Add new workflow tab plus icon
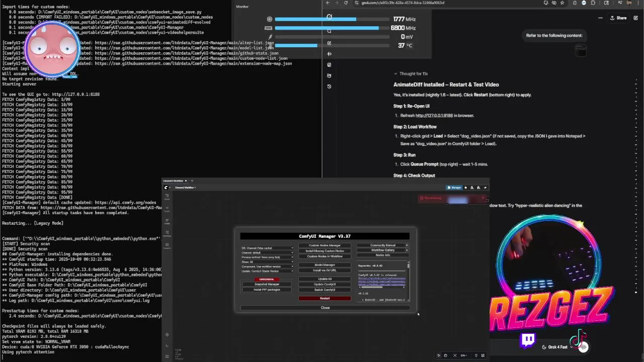The image size is (644, 362). (x=192, y=180)
